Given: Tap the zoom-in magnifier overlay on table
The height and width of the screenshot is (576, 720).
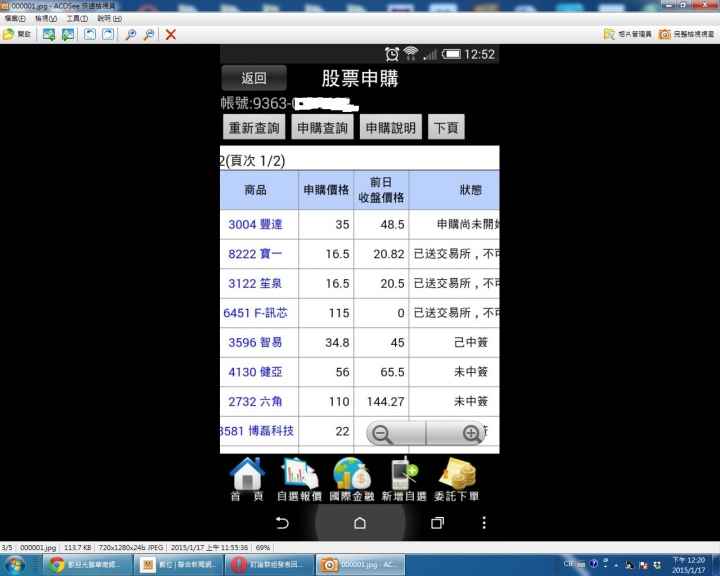Looking at the screenshot, I should tap(456, 433).
